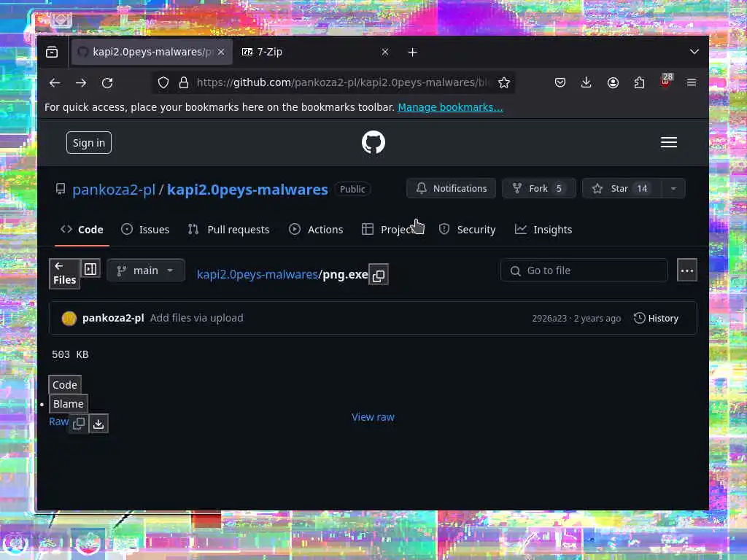This screenshot has width=747, height=560.
Task: Open the Projects tab
Action: (x=392, y=230)
